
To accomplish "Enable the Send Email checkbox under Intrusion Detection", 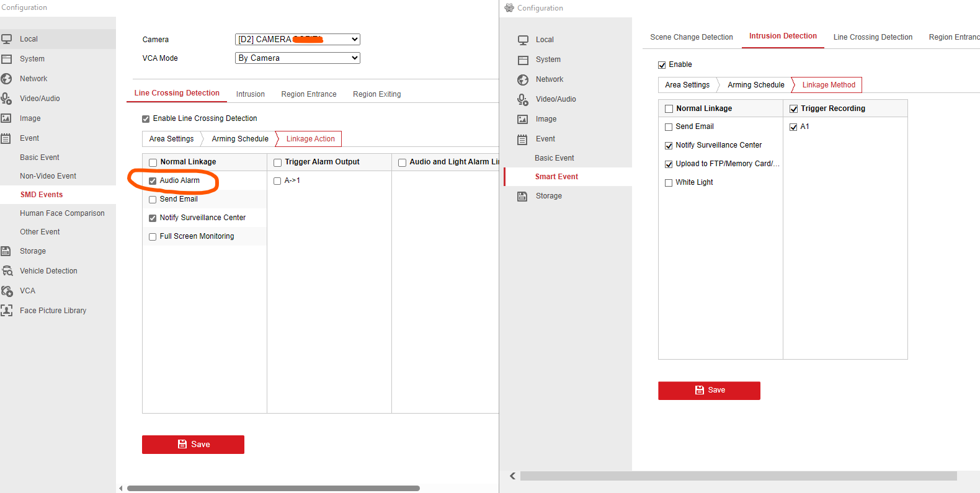I will coord(669,127).
